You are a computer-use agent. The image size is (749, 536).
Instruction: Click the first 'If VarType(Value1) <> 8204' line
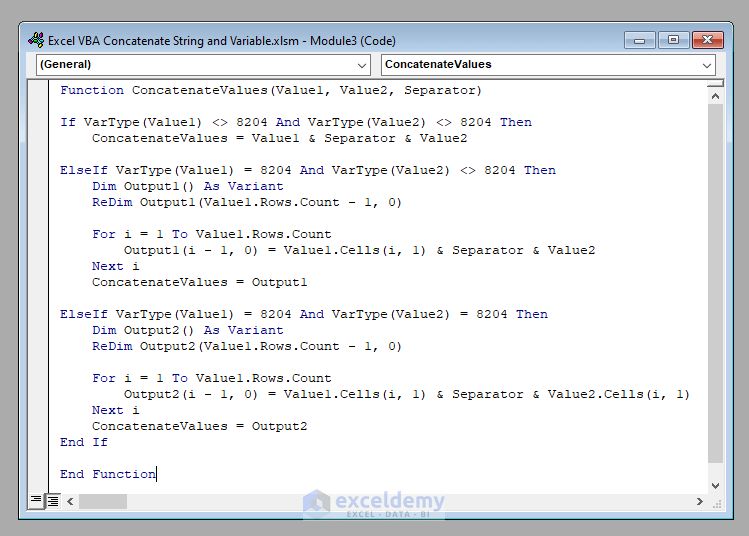coord(296,122)
